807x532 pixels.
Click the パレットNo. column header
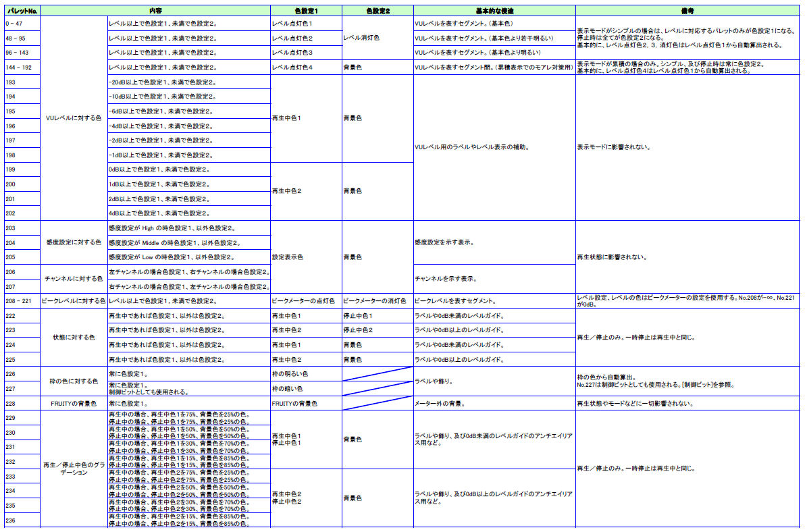21,11
